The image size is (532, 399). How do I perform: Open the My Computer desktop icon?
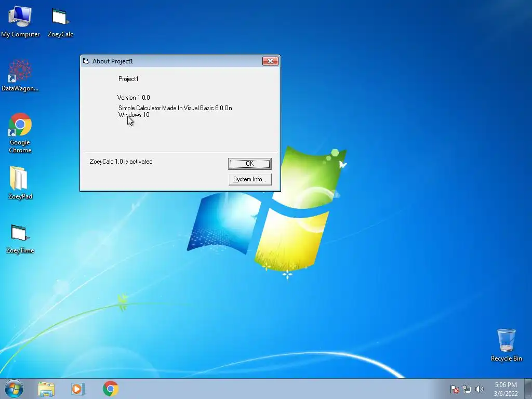pyautogui.click(x=20, y=21)
